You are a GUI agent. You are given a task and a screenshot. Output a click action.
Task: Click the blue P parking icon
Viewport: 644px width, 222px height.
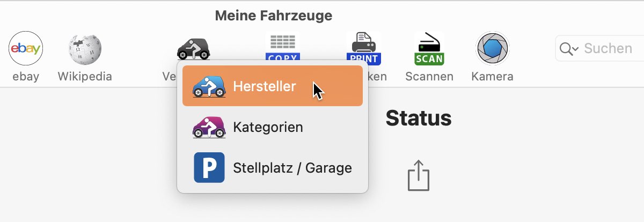coord(209,168)
